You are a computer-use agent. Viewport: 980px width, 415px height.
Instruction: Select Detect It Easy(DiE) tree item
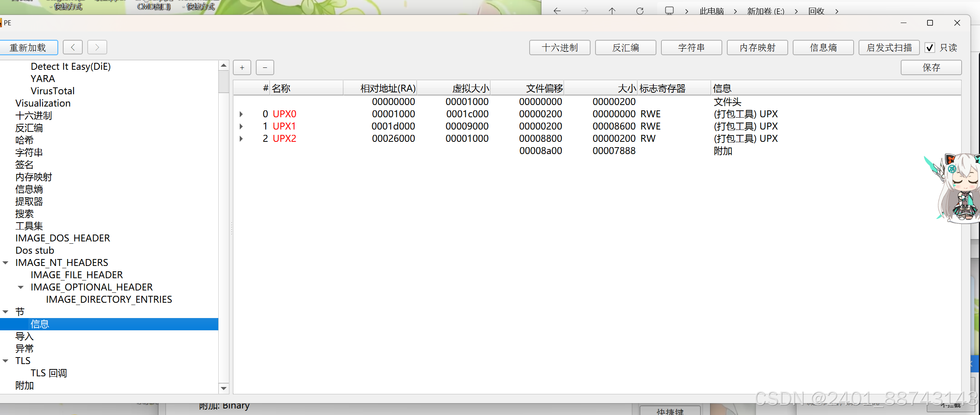(x=70, y=67)
